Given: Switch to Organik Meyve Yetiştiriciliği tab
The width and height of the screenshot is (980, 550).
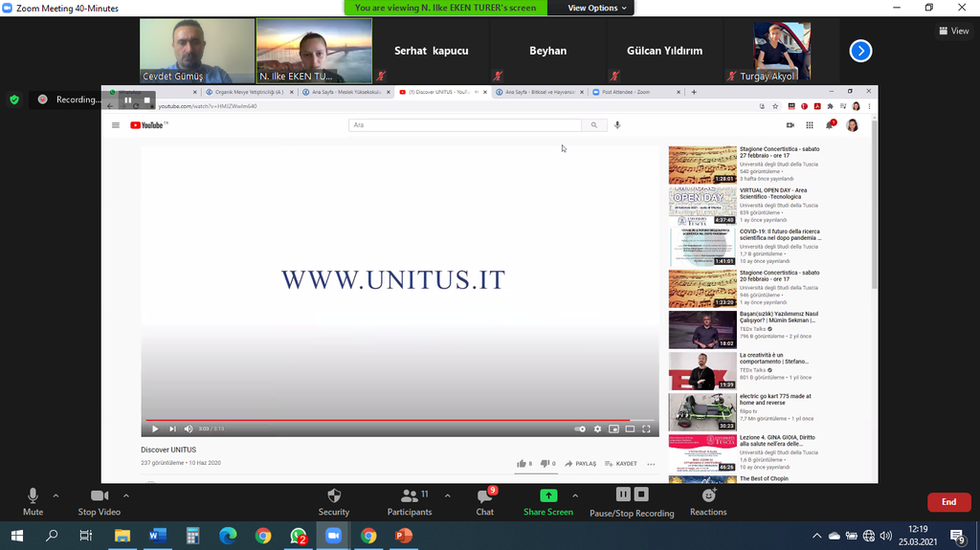Looking at the screenshot, I should [x=249, y=92].
